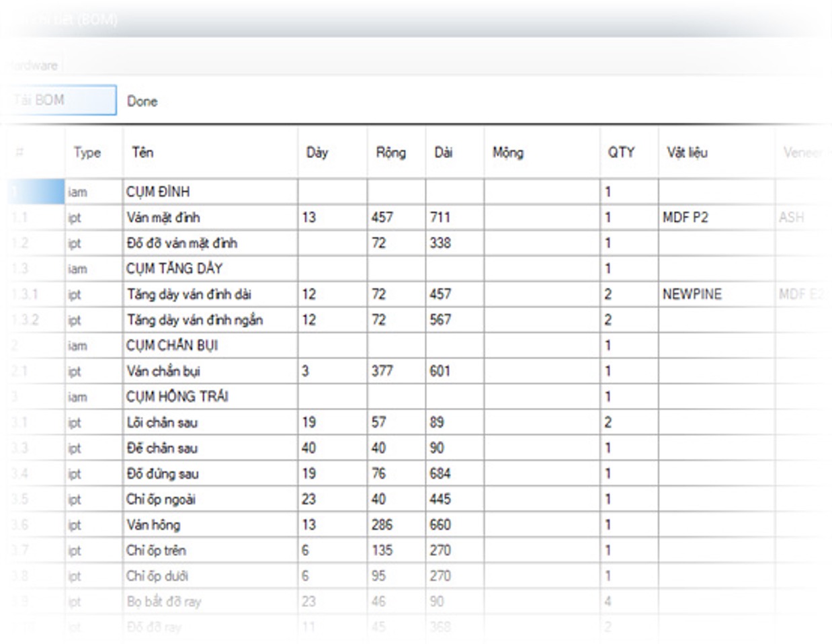This screenshot has height=644, width=832.
Task: Switch to the Hardware tab
Action: [x=34, y=65]
